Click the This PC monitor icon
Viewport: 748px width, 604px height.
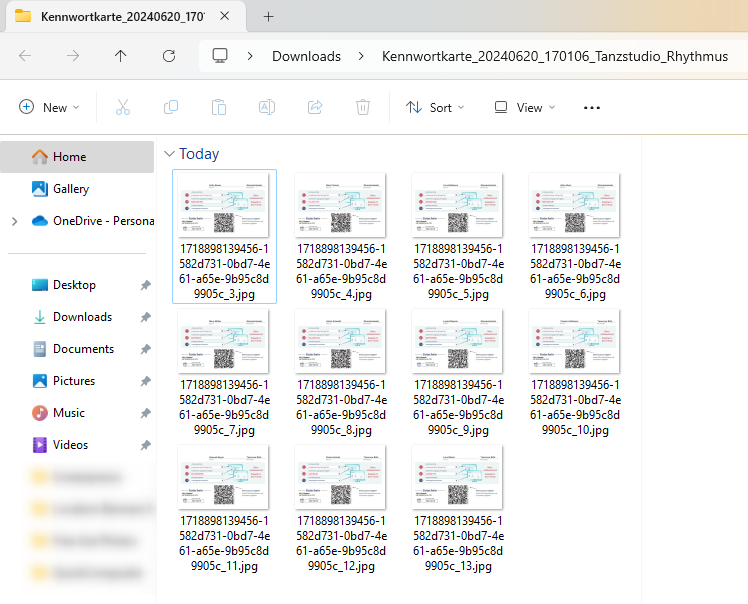point(220,56)
